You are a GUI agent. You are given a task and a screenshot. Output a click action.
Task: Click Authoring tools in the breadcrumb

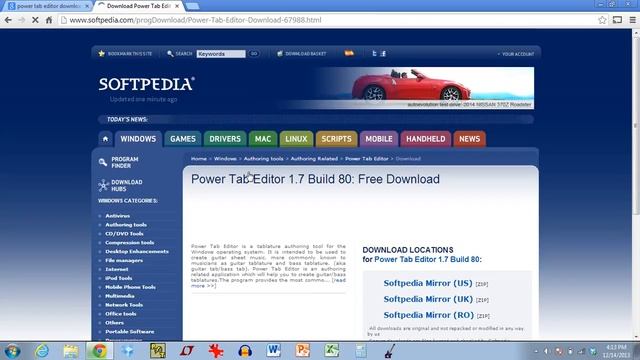tap(263, 159)
